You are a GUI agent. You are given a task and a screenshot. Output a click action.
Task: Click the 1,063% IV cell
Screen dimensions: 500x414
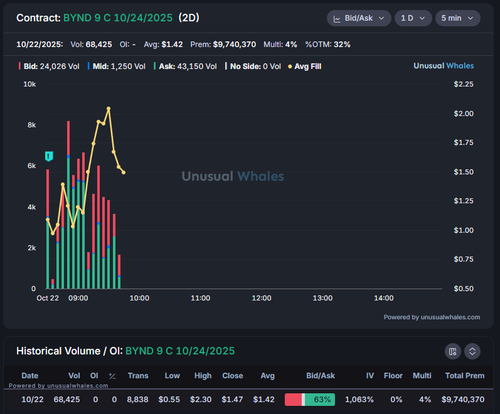click(x=359, y=399)
